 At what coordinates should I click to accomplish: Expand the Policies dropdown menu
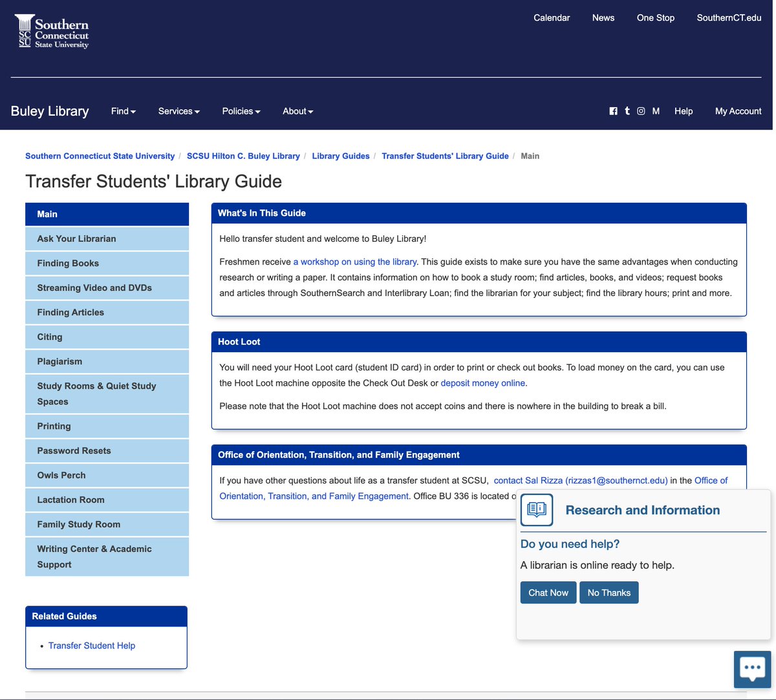pos(241,111)
